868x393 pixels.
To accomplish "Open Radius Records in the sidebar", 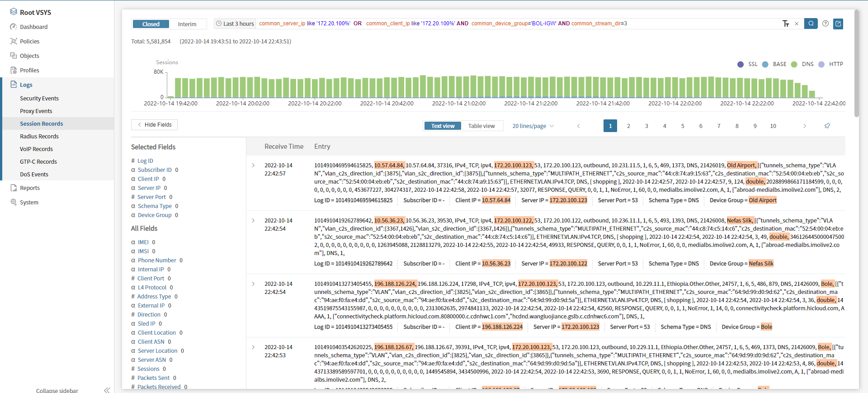I will click(39, 137).
